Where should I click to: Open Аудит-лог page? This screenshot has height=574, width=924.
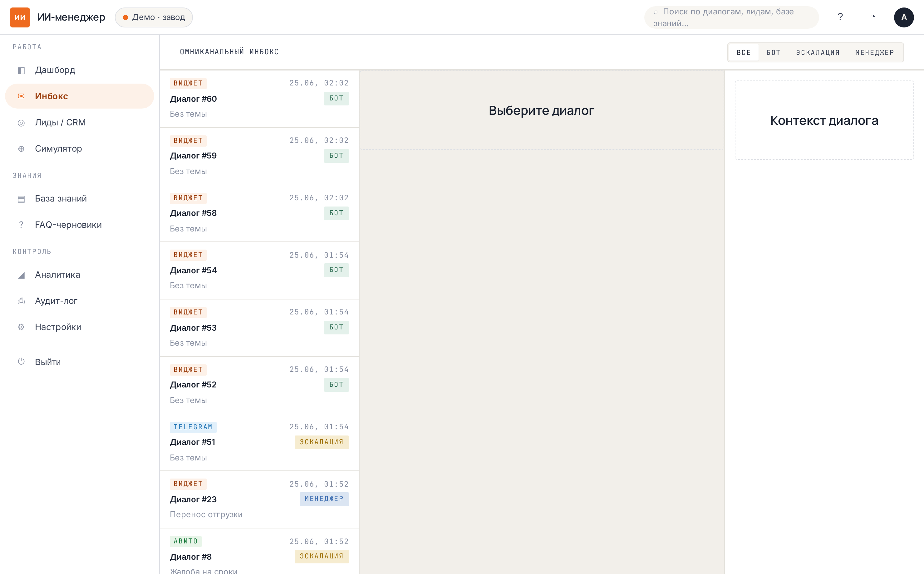79,301
